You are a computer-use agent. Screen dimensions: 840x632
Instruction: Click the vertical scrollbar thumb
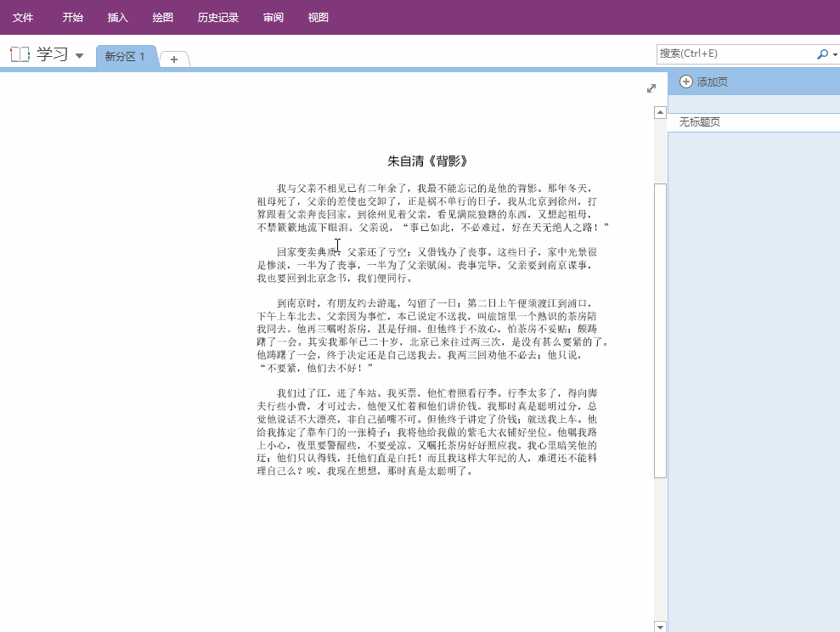[660, 330]
